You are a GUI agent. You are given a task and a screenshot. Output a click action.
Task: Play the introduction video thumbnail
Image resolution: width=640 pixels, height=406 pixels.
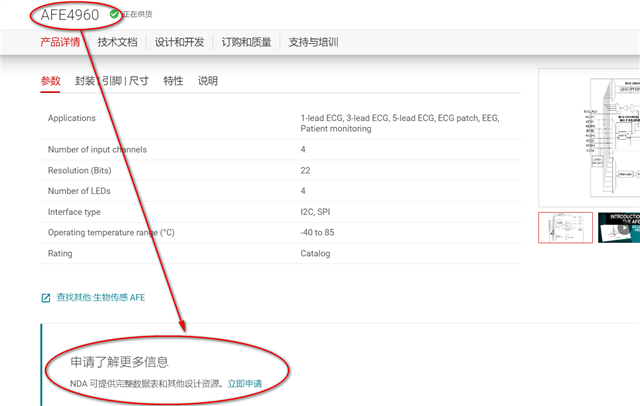tap(619, 227)
